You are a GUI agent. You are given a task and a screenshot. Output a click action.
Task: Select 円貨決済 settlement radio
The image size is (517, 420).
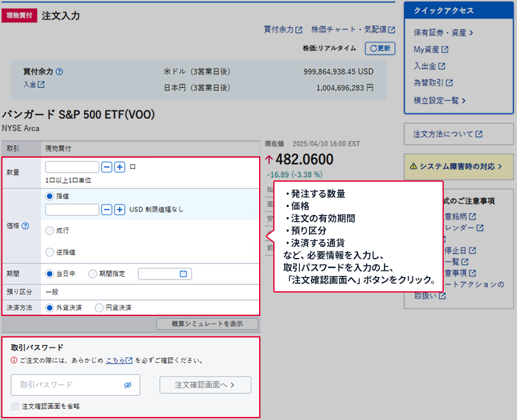(99, 308)
